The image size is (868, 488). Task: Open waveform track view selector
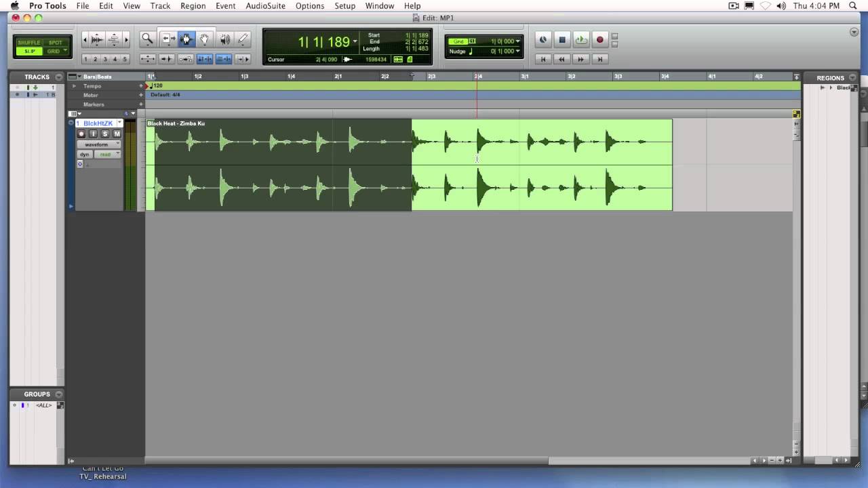pyautogui.click(x=99, y=144)
